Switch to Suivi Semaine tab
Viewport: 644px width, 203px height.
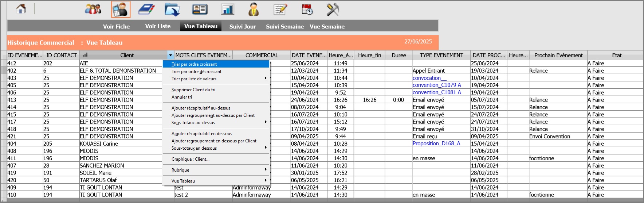pos(285,26)
